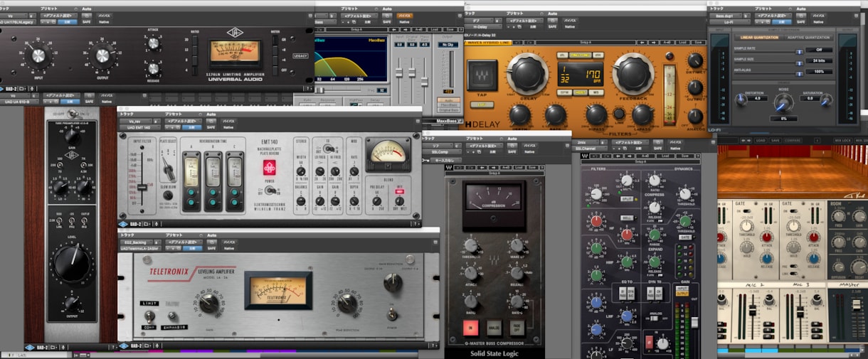Click the NOISE knob in Lo-Fi
The height and width of the screenshot is (359, 868).
click(x=782, y=104)
